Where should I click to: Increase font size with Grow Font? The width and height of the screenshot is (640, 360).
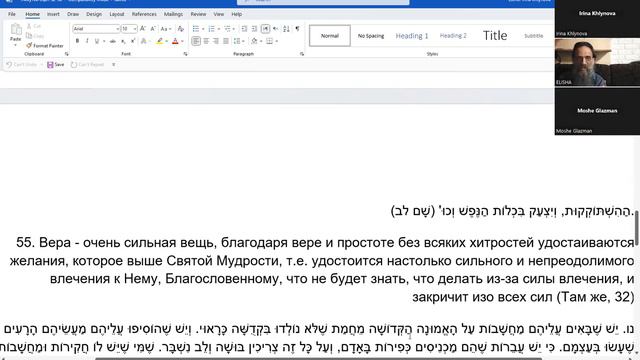point(142,29)
